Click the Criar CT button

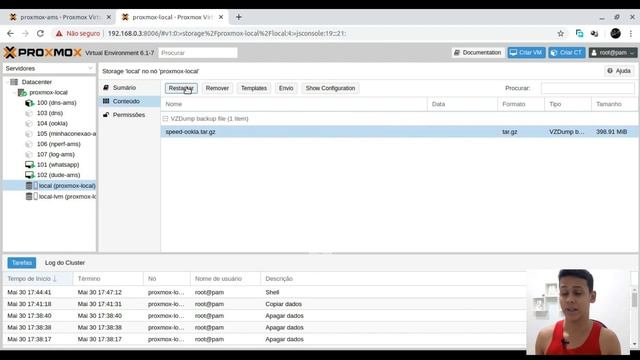coord(567,53)
